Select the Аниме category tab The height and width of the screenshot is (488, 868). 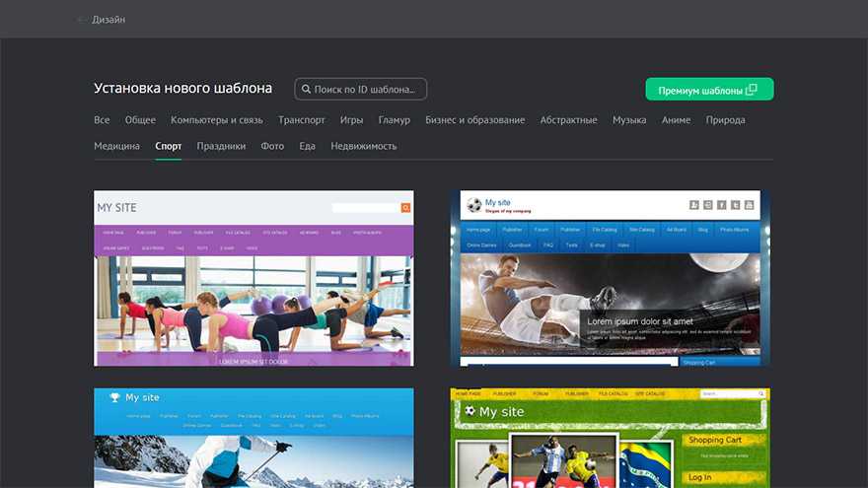tap(676, 120)
